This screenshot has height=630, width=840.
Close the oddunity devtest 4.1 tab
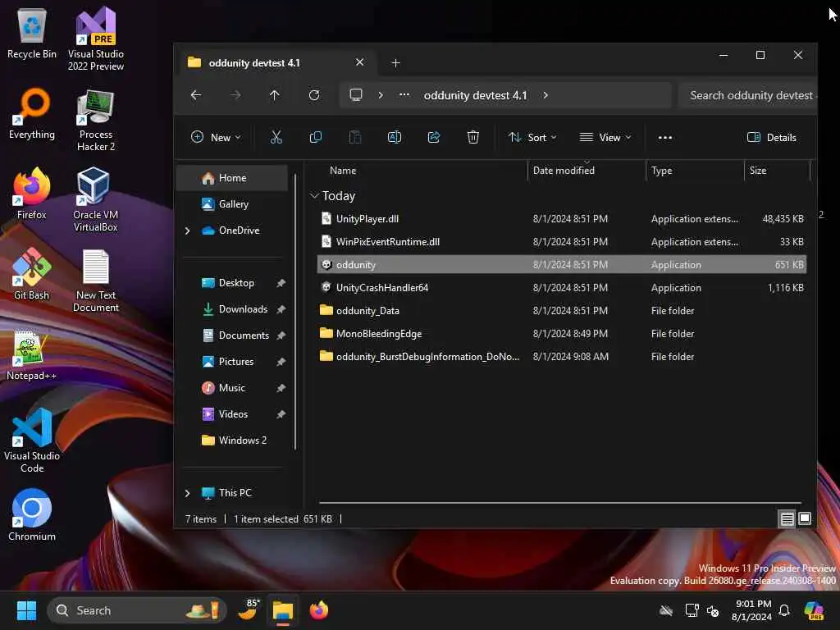point(359,62)
